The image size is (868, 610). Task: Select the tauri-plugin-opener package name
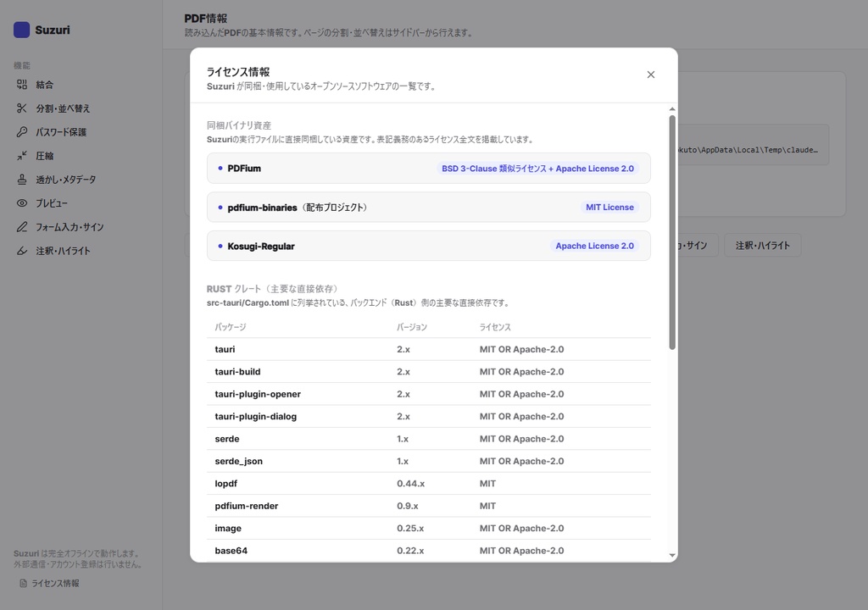pyautogui.click(x=258, y=394)
